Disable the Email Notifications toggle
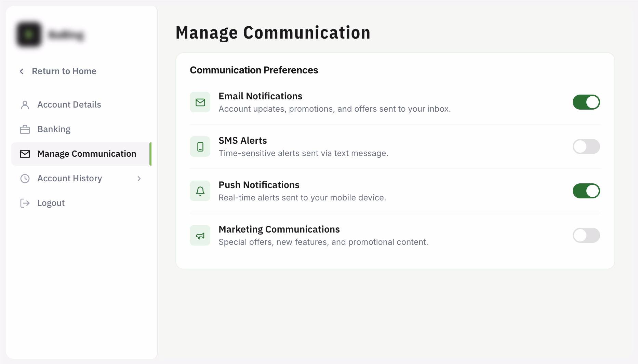The image size is (638, 364). (x=586, y=102)
